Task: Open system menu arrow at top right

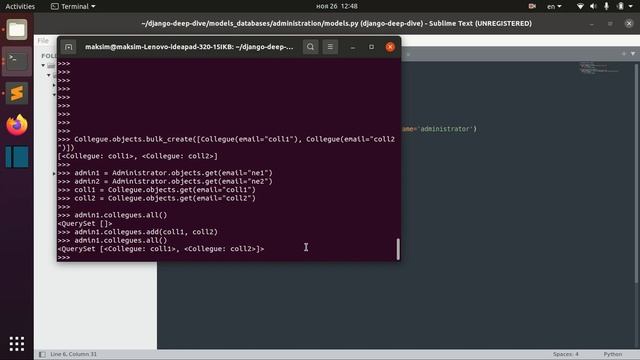Action: (631, 6)
